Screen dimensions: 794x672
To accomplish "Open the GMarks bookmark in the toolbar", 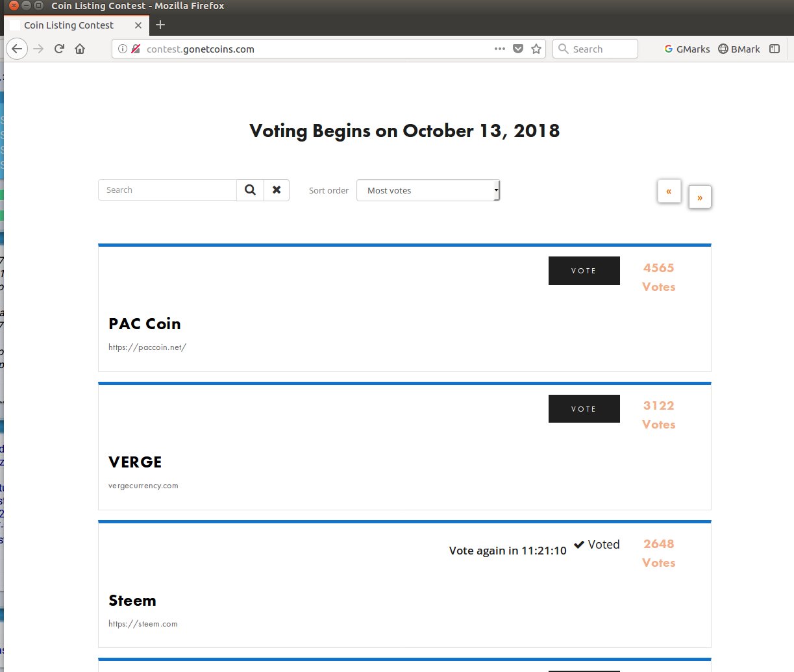I will click(x=687, y=49).
